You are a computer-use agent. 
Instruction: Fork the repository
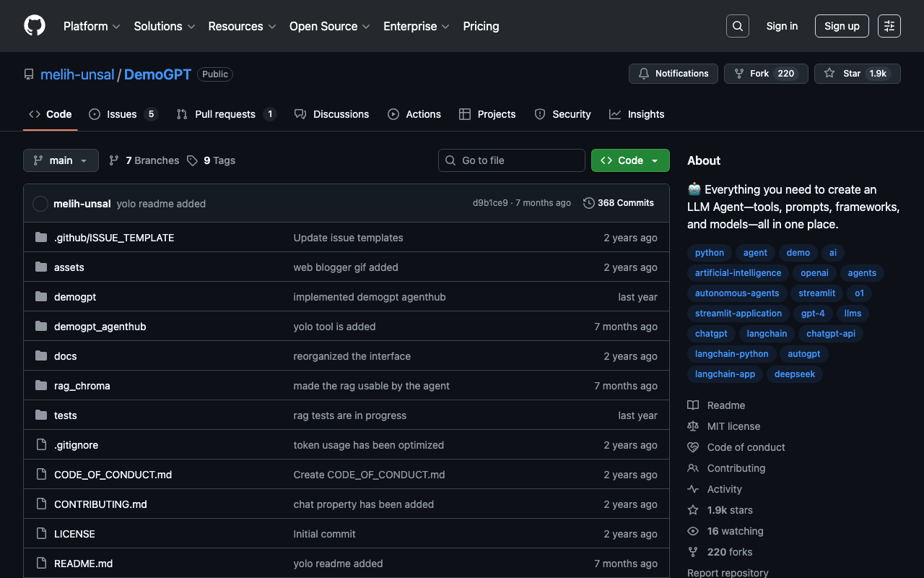click(765, 74)
